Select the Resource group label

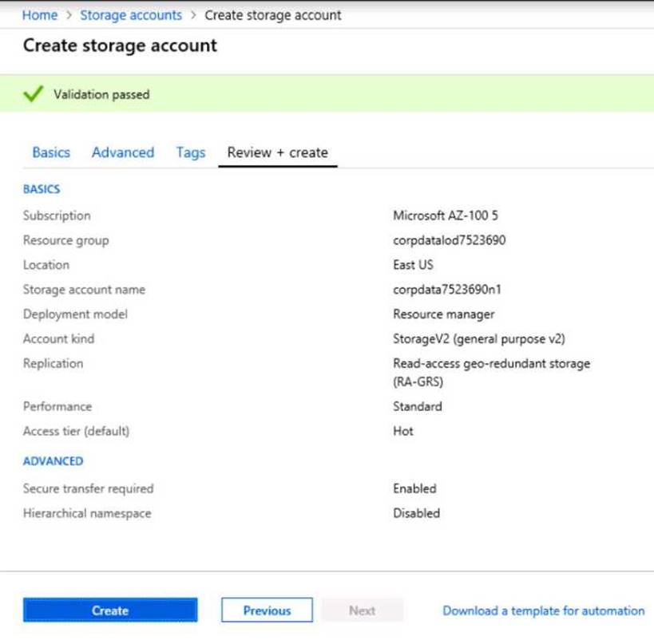click(66, 240)
